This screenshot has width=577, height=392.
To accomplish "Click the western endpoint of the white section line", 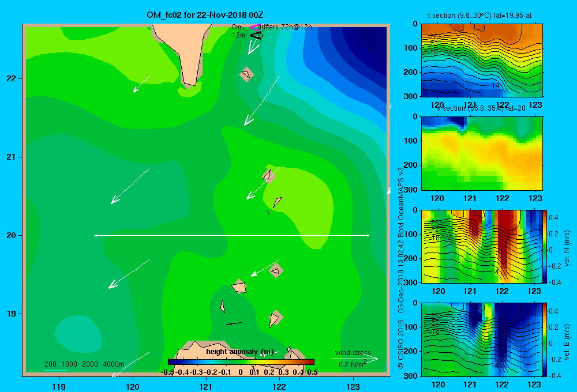I will pos(96,235).
